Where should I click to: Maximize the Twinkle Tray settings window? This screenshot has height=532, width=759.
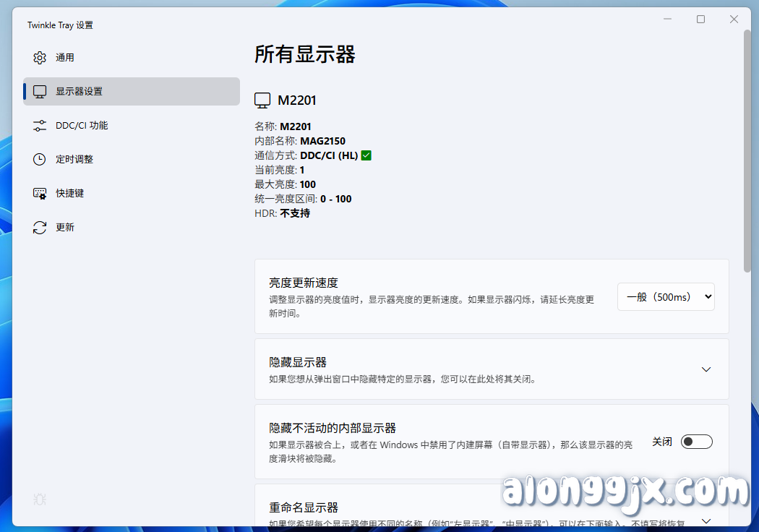click(x=700, y=20)
